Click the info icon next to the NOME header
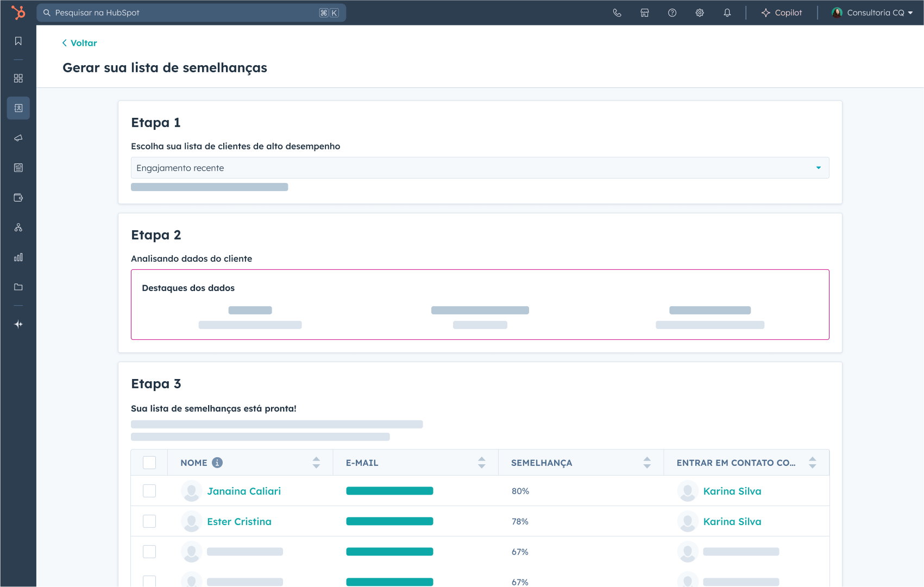 (x=217, y=463)
